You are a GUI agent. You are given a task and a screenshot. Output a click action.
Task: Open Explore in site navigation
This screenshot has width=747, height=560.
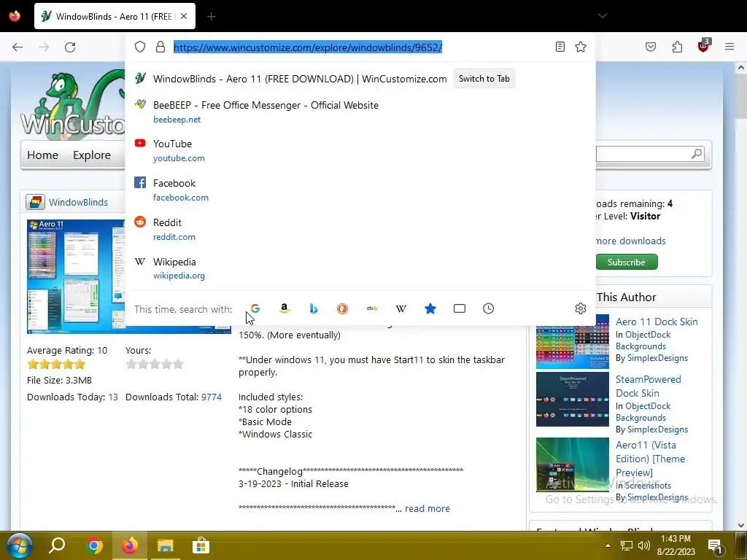point(91,155)
